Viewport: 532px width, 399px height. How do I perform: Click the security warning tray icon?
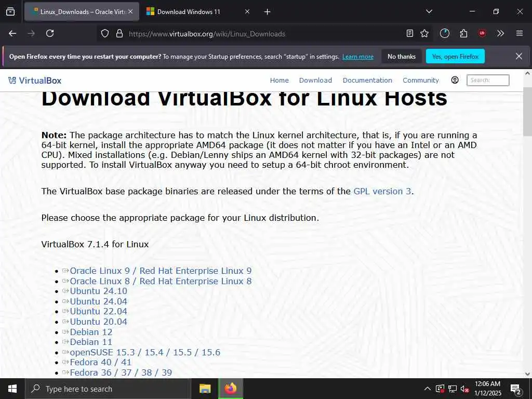pyautogui.click(x=440, y=389)
